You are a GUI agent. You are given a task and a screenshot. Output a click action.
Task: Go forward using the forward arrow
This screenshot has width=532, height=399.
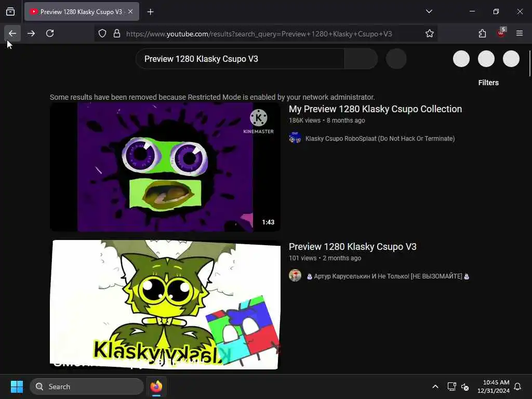click(31, 33)
